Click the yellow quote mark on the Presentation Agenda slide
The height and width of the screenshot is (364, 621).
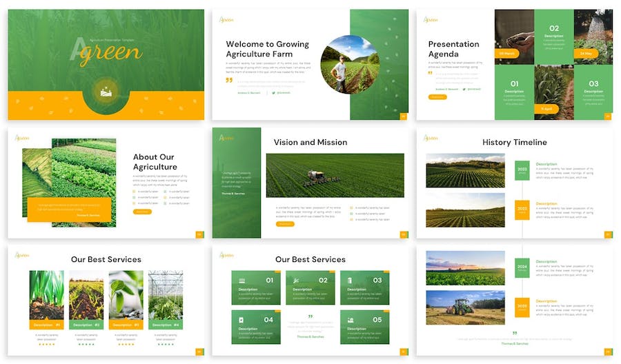coord(430,73)
